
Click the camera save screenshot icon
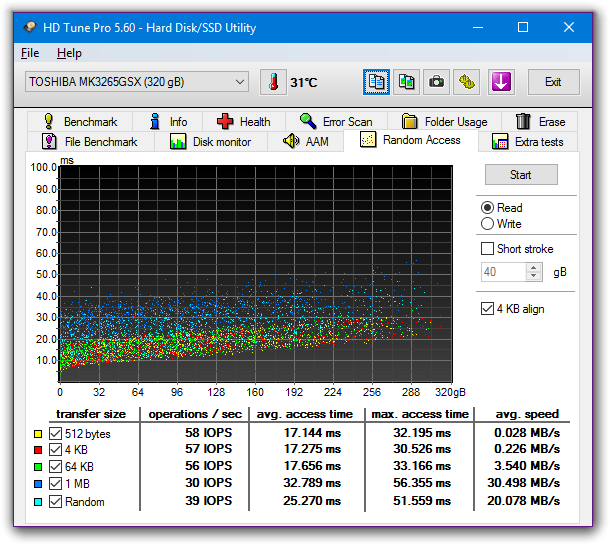[x=436, y=82]
